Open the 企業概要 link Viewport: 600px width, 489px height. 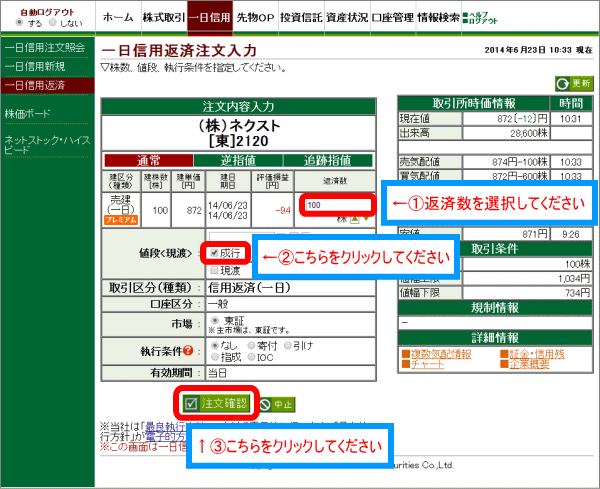[529, 364]
